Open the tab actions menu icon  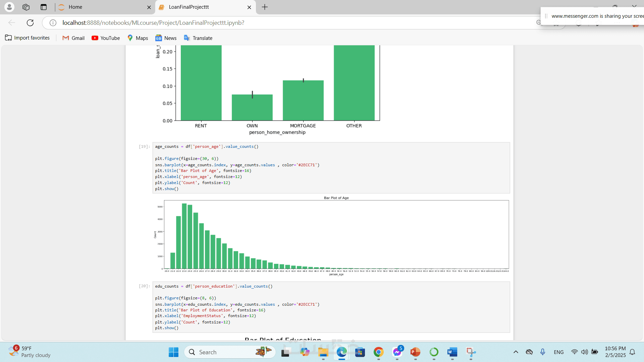(44, 7)
